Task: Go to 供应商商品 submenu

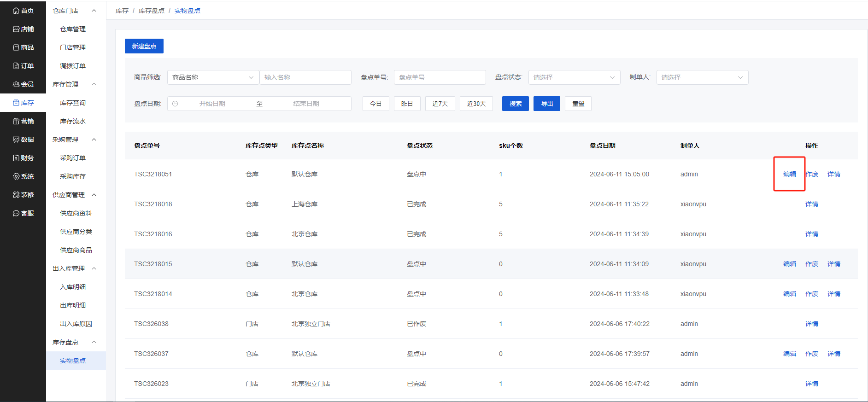Action: coord(76,250)
